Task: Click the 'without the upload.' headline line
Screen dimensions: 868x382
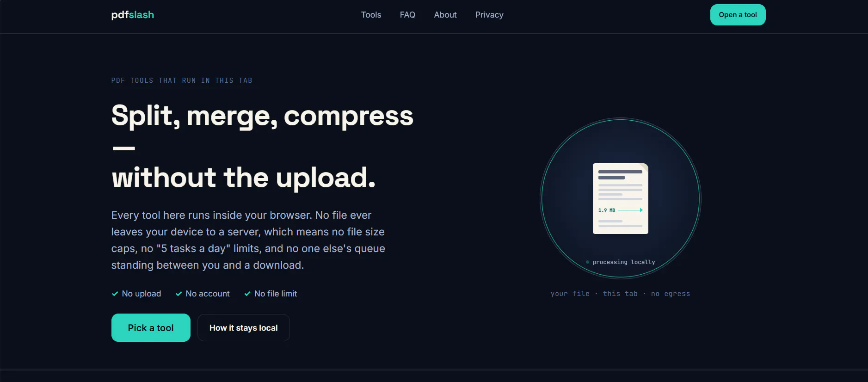Action: [x=243, y=178]
